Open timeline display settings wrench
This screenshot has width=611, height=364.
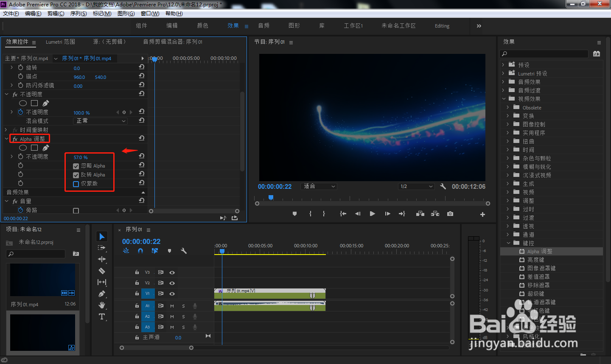coord(184,251)
